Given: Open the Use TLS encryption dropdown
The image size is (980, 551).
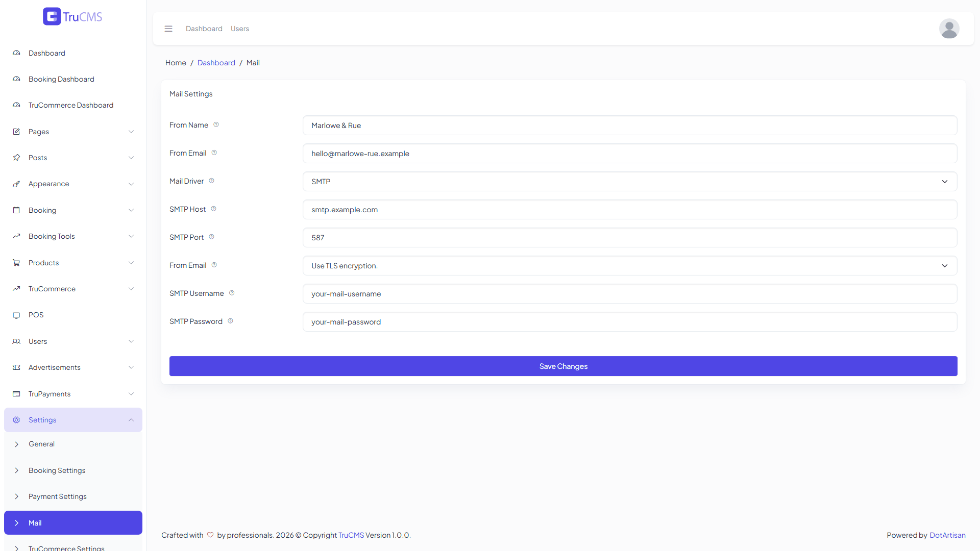Looking at the screenshot, I should (x=630, y=266).
